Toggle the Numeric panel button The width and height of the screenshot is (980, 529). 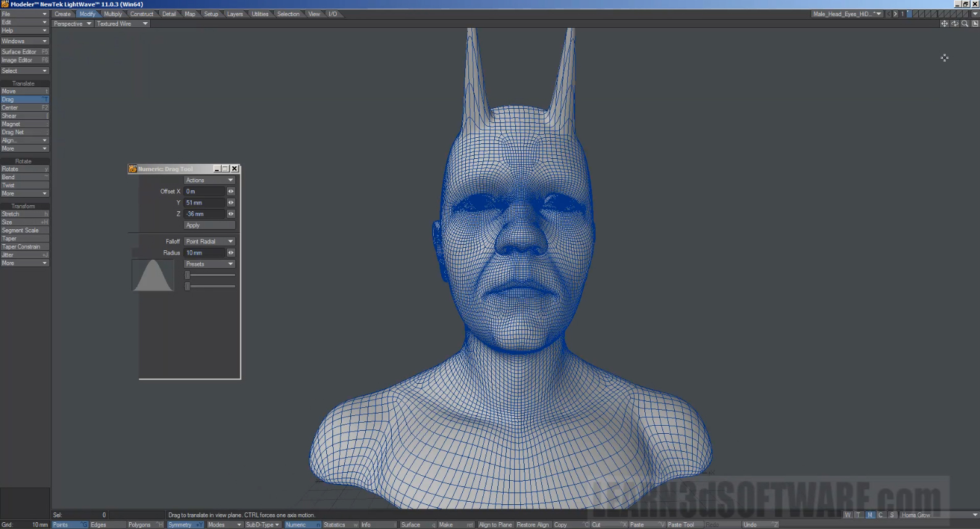(303, 525)
